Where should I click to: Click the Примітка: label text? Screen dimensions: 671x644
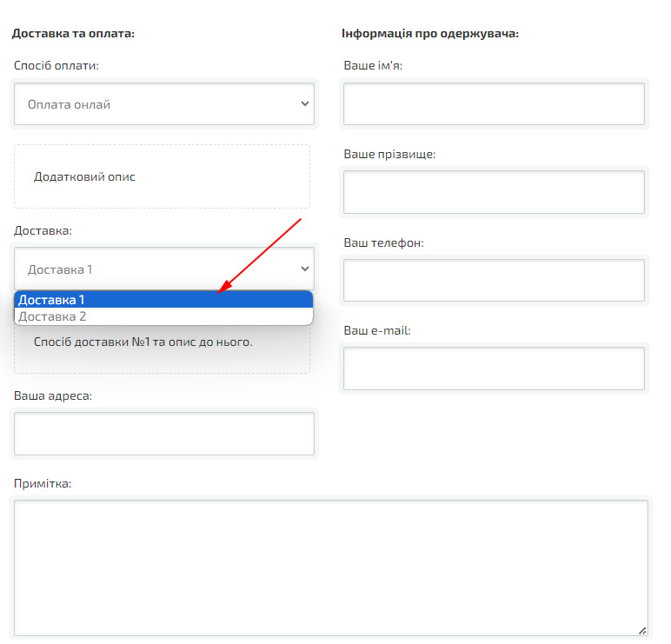click(43, 483)
